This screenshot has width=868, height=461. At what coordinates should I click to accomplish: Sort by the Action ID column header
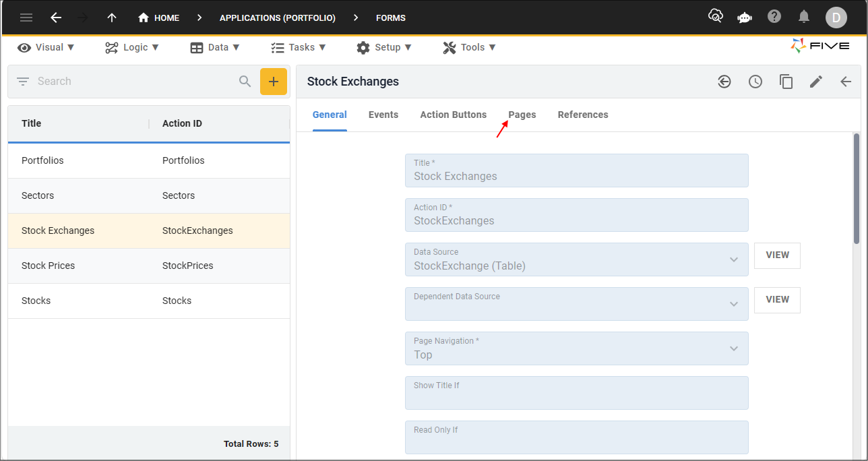(x=182, y=123)
